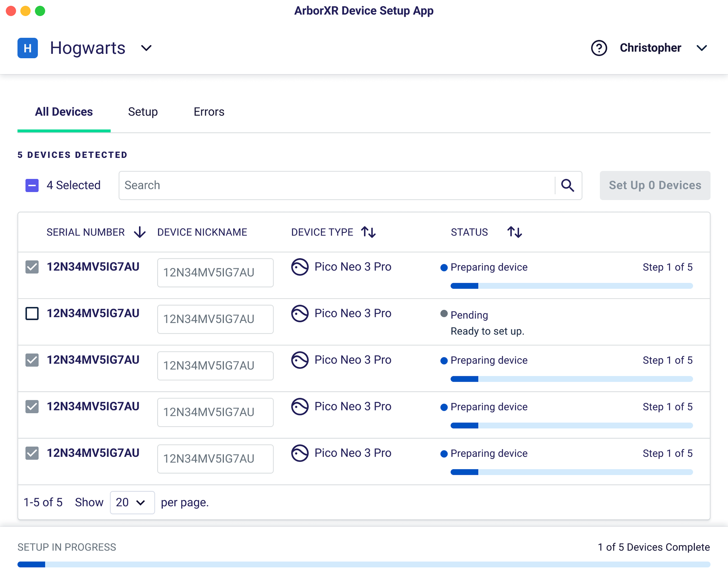Screen dimensions: 728x579
Task: Edit the third row's device nickname field
Action: point(215,366)
